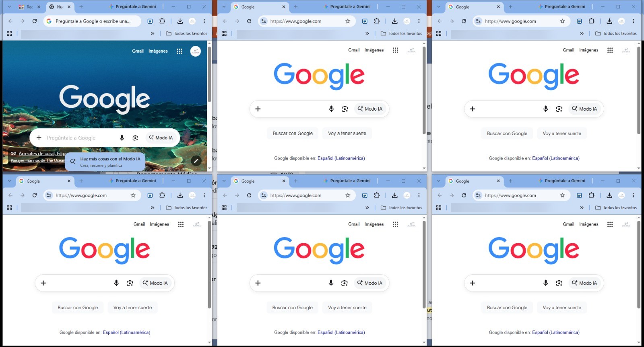644x347 pixels.
Task: Open Downloads icon in the top-right window toolbar
Action: click(x=609, y=21)
